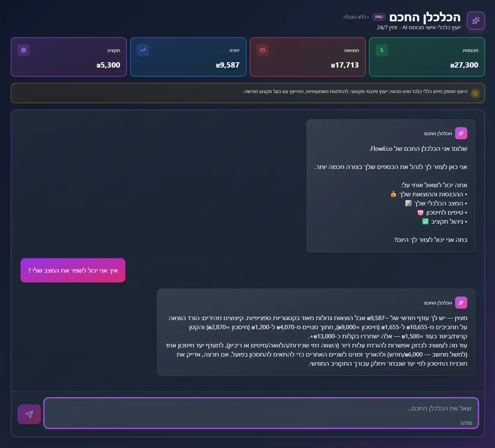Click the 0/500 character counter
Image resolution: width=495 pixels, height=448 pixels.
[x=466, y=423]
